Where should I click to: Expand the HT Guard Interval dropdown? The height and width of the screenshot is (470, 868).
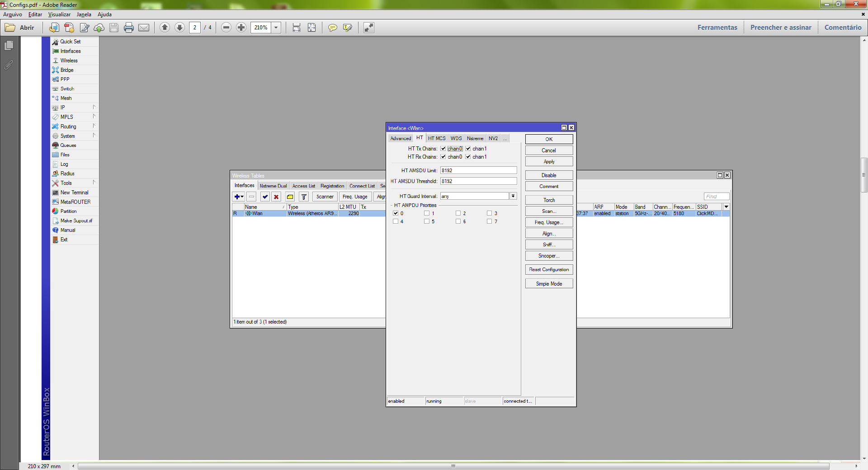coord(513,196)
